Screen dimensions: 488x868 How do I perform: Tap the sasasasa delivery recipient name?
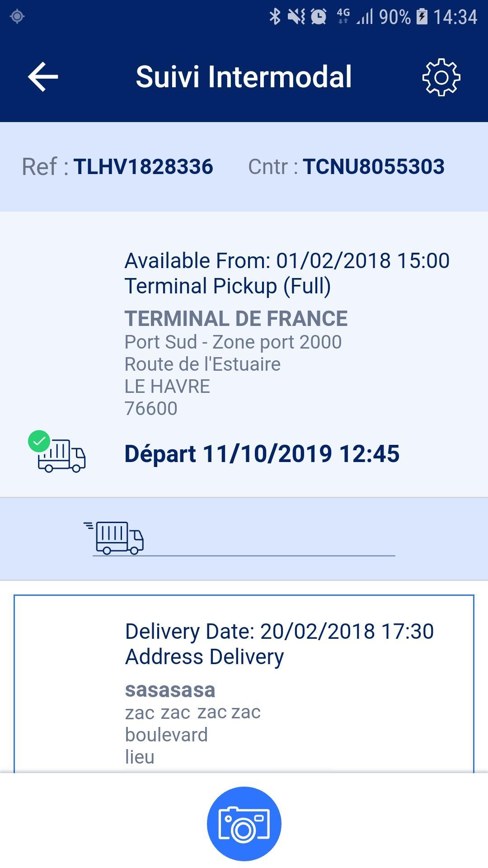pyautogui.click(x=170, y=690)
